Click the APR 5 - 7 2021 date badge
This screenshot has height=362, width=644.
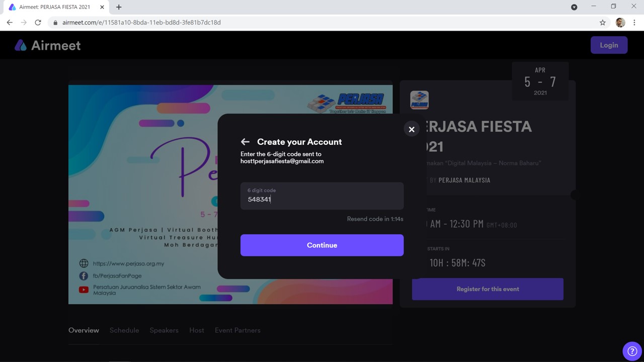(x=540, y=81)
